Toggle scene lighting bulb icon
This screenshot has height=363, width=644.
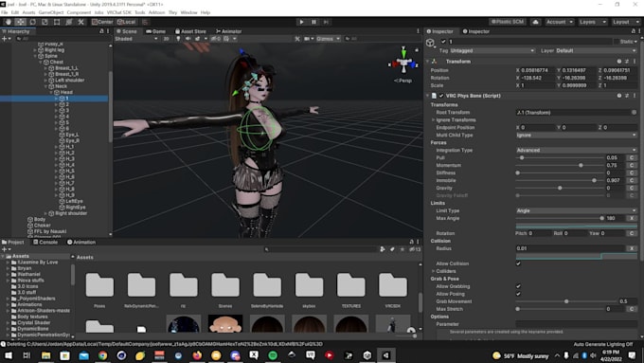(x=178, y=39)
